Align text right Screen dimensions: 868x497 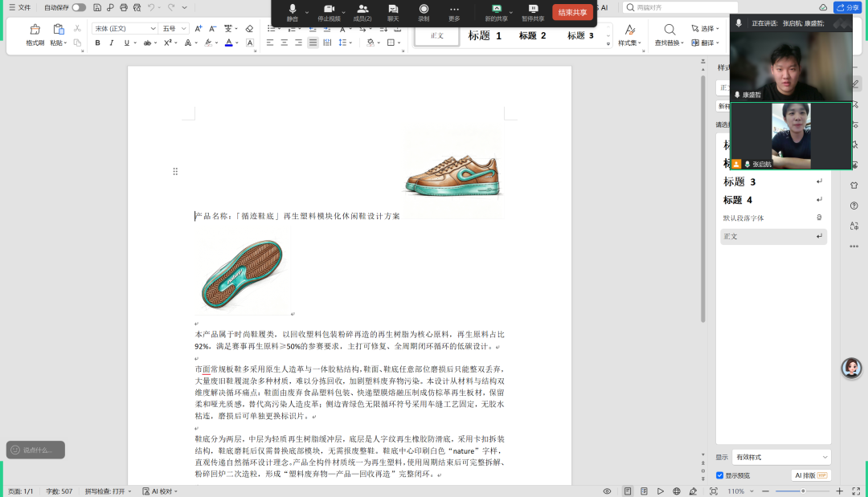pyautogui.click(x=298, y=43)
